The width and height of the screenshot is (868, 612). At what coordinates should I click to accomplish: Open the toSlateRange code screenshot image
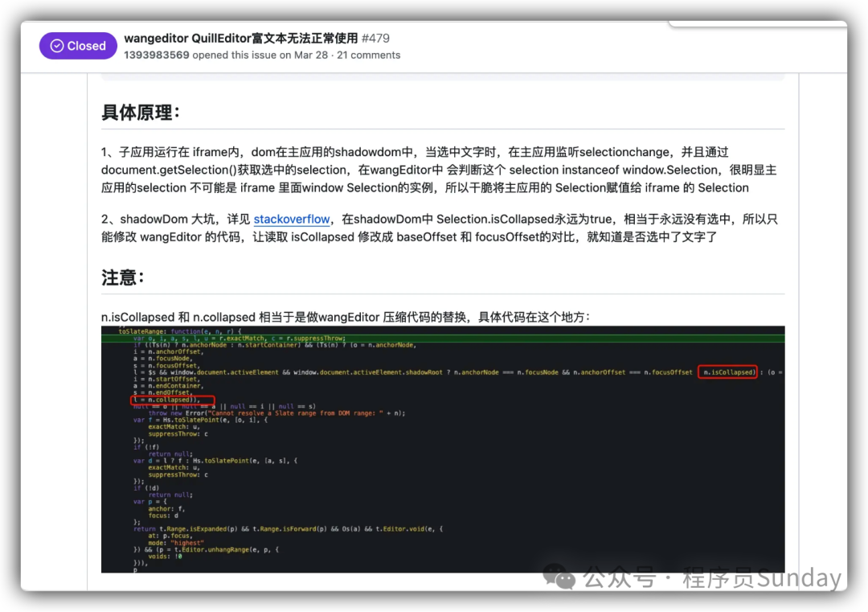click(x=443, y=450)
